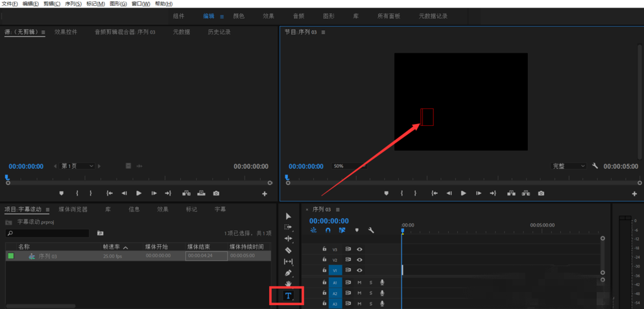Toggle lock on track V2

(x=324, y=260)
